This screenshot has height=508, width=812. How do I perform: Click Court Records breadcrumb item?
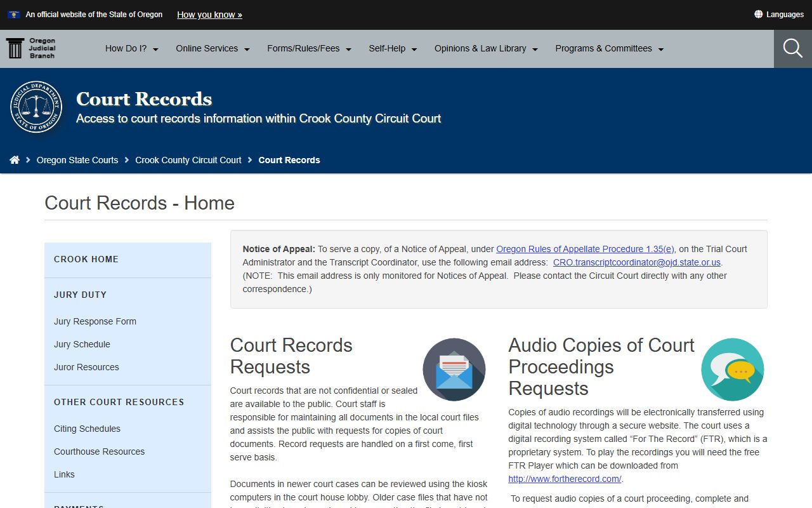pyautogui.click(x=289, y=160)
